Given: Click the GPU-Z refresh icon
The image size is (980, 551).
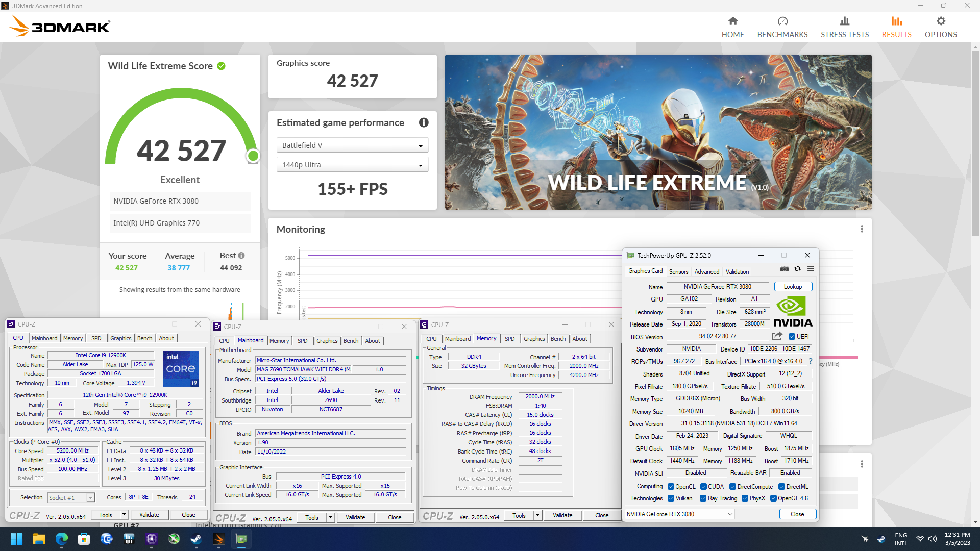Looking at the screenshot, I should [x=797, y=269].
